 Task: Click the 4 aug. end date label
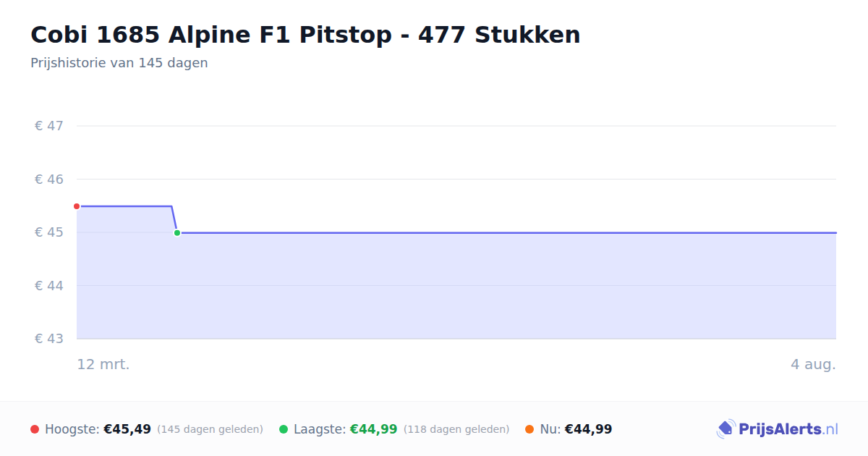(813, 364)
